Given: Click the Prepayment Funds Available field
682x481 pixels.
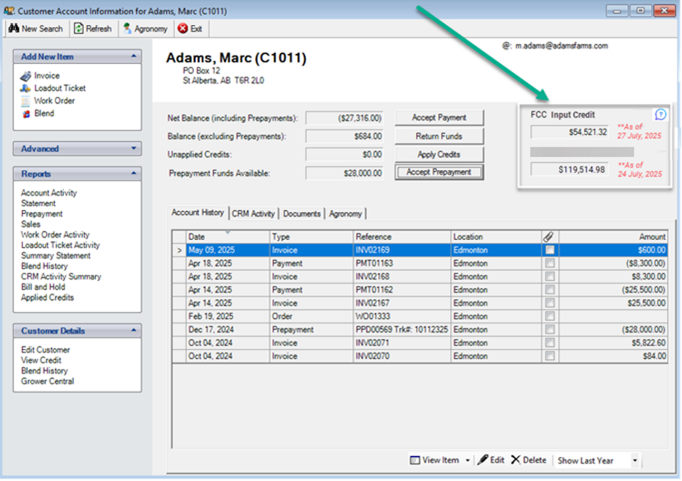Looking at the screenshot, I should (344, 173).
